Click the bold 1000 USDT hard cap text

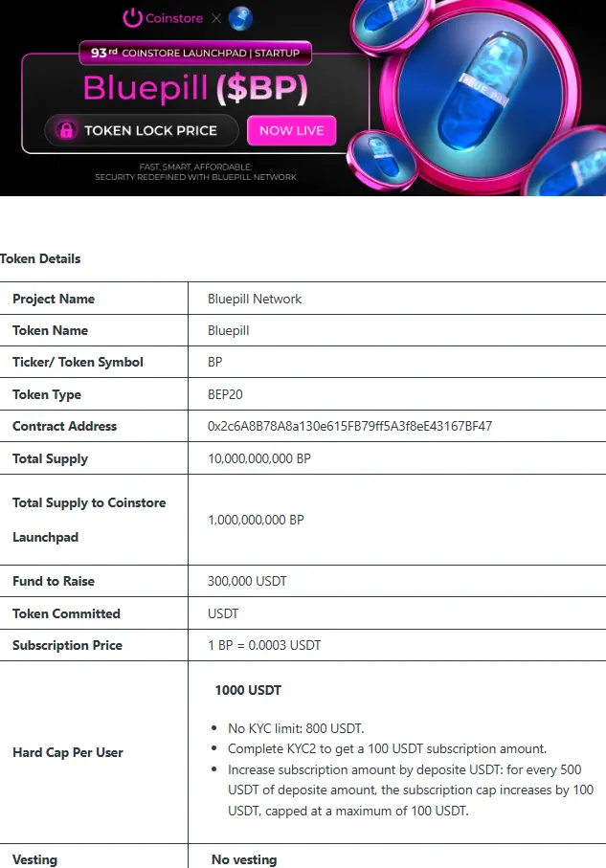click(248, 690)
